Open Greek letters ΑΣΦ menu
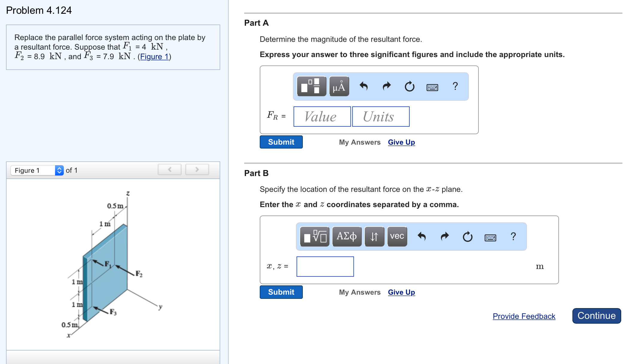The height and width of the screenshot is (364, 623). [347, 237]
